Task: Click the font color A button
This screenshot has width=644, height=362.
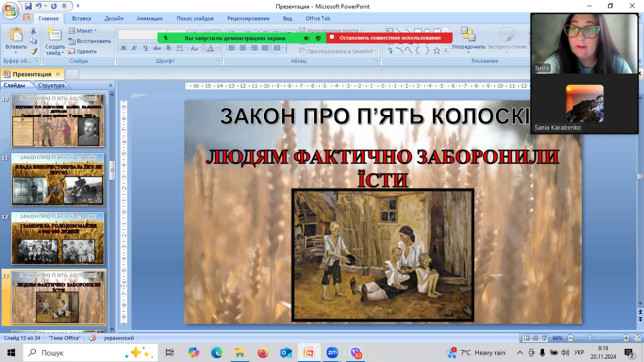Action: (210, 48)
